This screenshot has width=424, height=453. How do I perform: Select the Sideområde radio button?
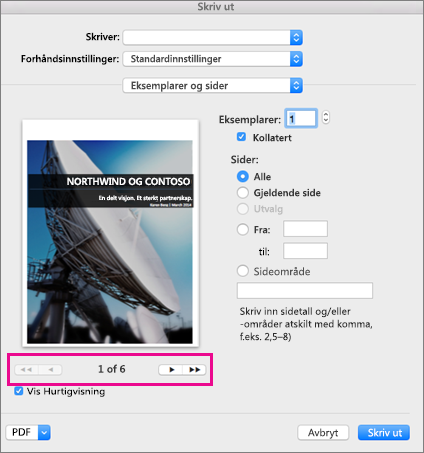tap(243, 271)
